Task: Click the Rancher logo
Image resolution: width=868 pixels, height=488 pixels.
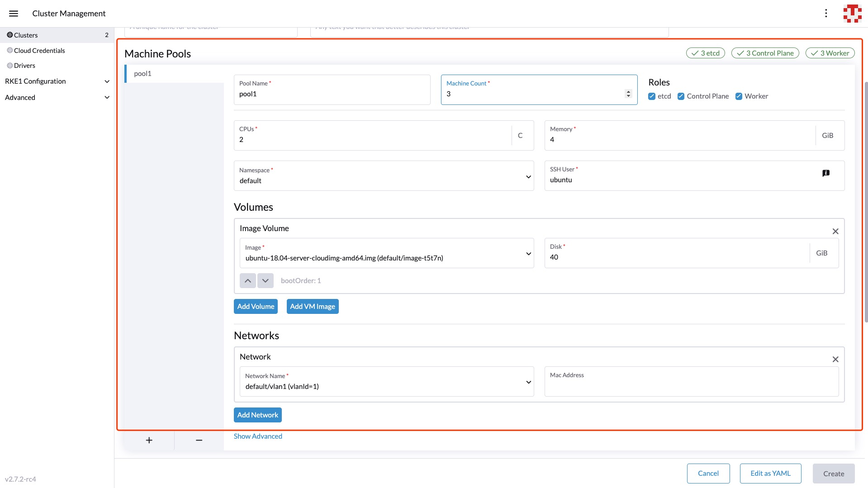Action: tap(852, 13)
